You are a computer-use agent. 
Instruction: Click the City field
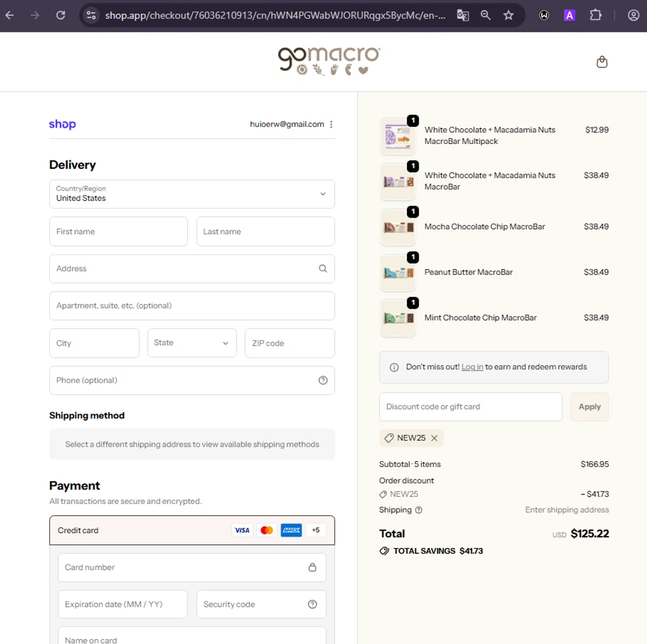(x=94, y=343)
